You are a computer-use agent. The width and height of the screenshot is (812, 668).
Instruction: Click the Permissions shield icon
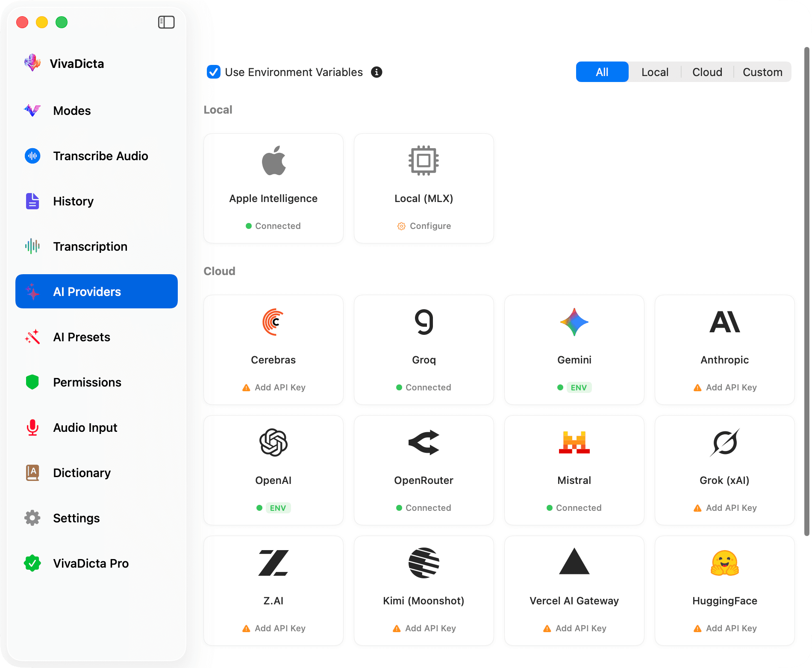(32, 382)
